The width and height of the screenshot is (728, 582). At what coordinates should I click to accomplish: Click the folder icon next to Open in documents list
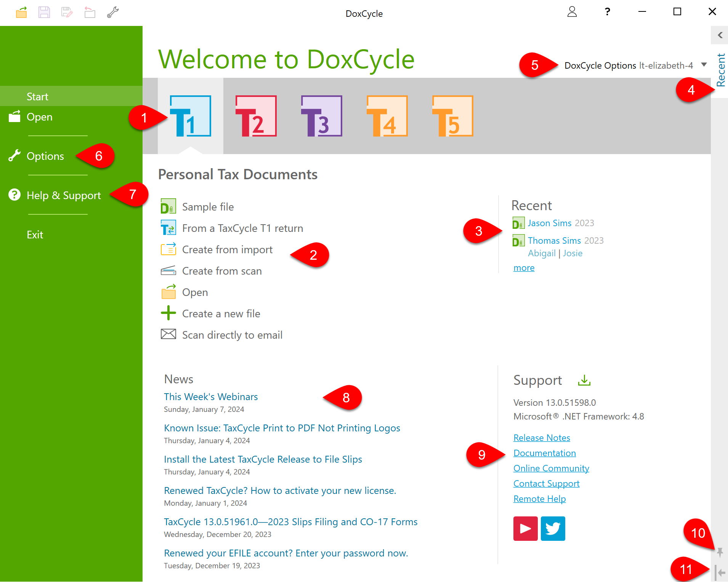tap(168, 292)
